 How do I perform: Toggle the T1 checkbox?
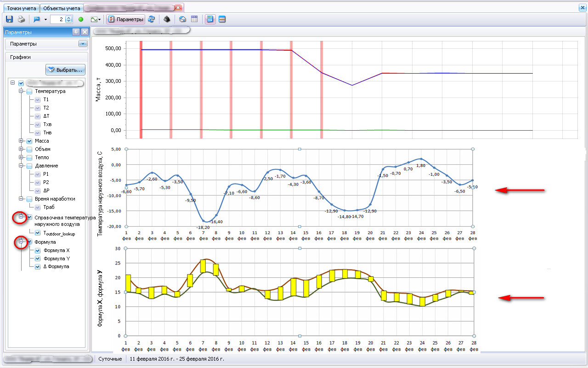(x=38, y=99)
